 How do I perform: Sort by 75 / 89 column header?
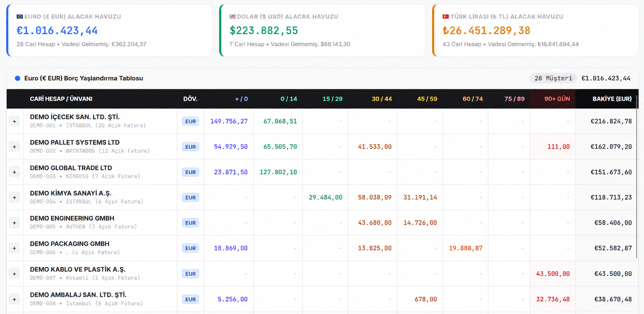tap(514, 99)
